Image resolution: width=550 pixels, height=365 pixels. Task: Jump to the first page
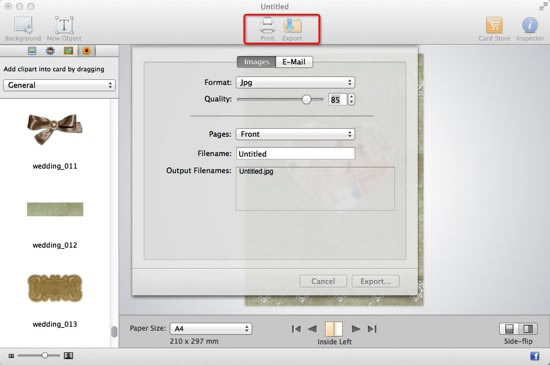[296, 329]
